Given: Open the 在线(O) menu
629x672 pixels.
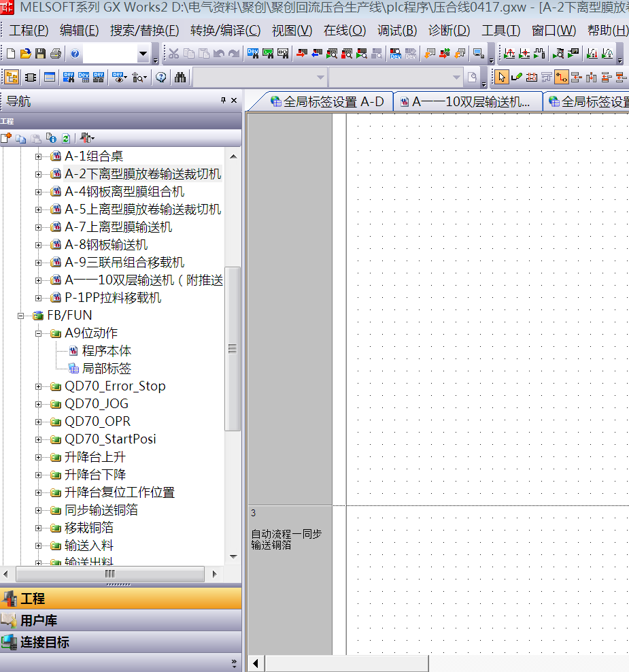Looking at the screenshot, I should tap(344, 31).
